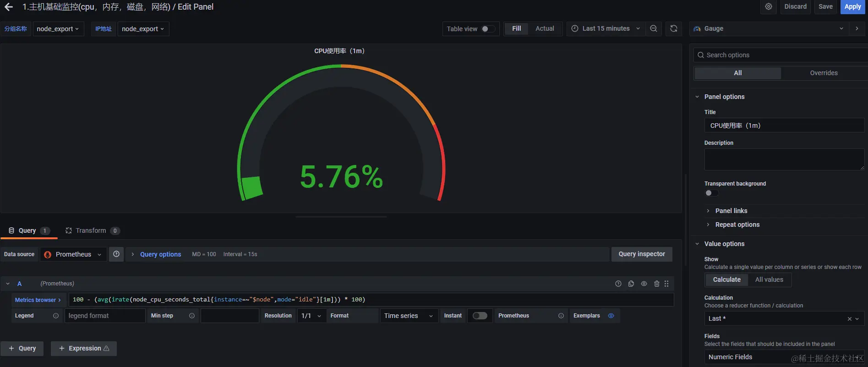Select Fill display mode
This screenshot has width=868, height=367.
click(x=516, y=28)
